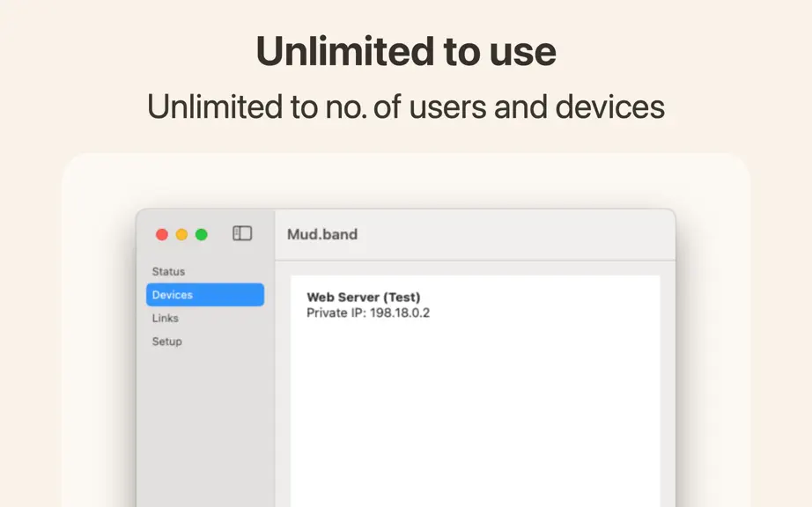Select the Web Server (Test) device name

(364, 297)
